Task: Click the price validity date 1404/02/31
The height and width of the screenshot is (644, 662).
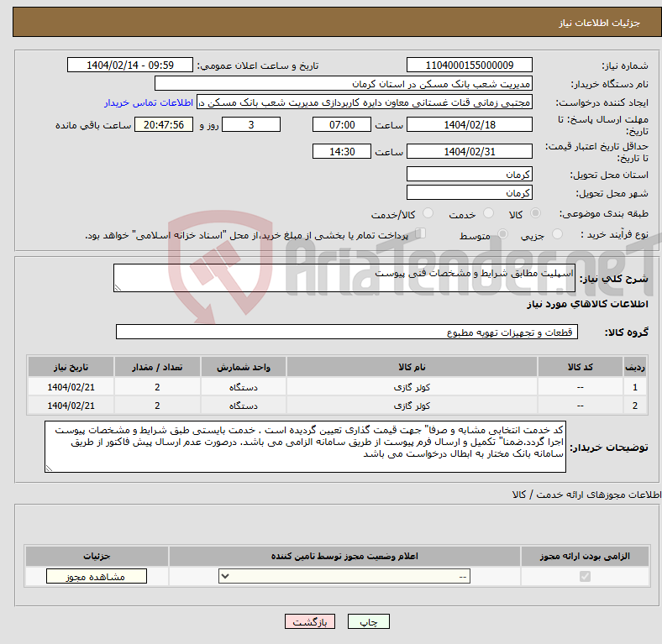Action: (x=469, y=151)
